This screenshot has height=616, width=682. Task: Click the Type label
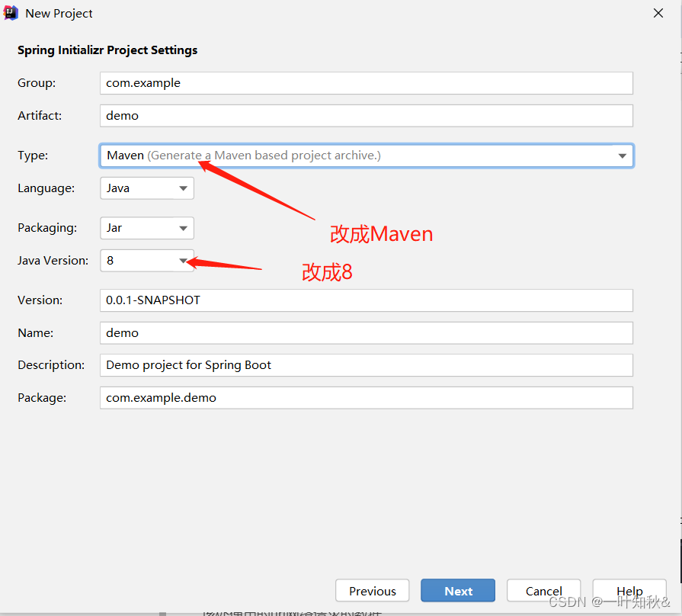click(33, 156)
